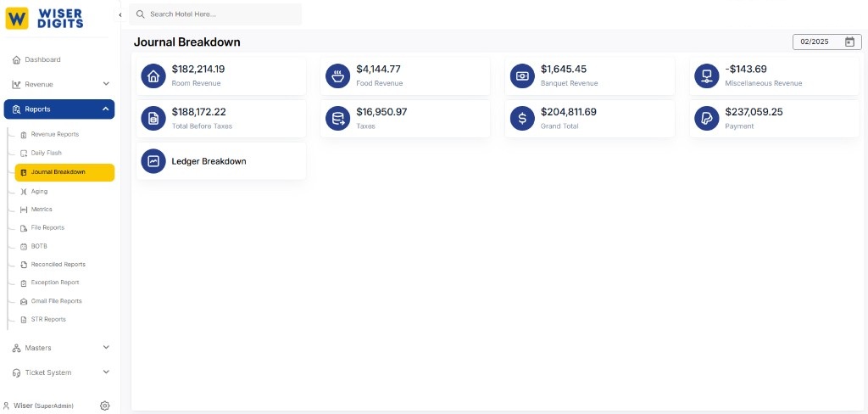The height and width of the screenshot is (414, 868).
Task: Focus the Search Hotel Here field
Action: [215, 14]
